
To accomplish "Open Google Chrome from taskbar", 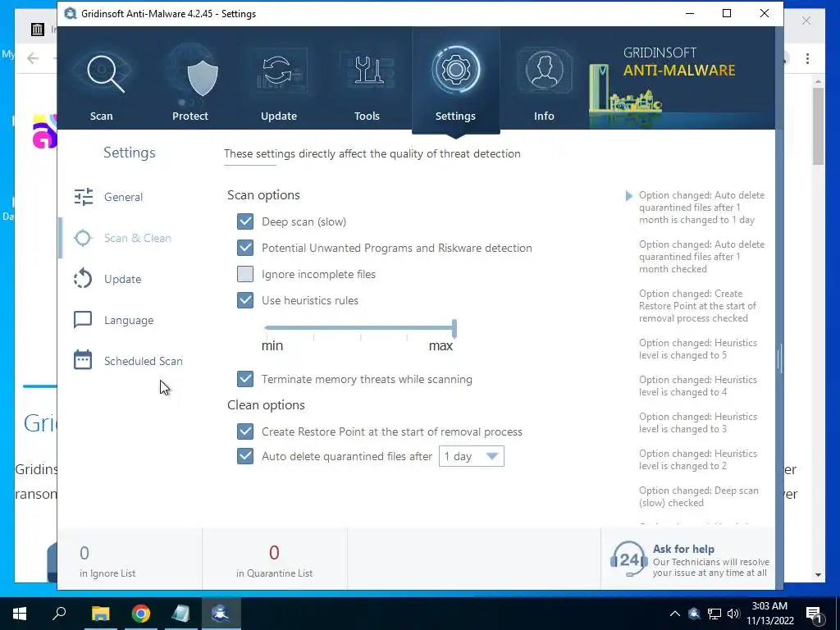I will [141, 614].
